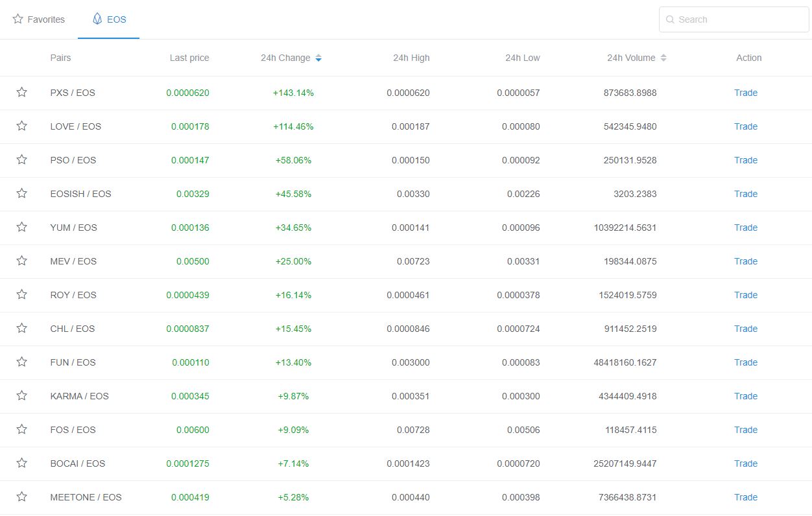Trade the LOVE / EOS pair
The height and width of the screenshot is (516, 812).
pyautogui.click(x=746, y=126)
